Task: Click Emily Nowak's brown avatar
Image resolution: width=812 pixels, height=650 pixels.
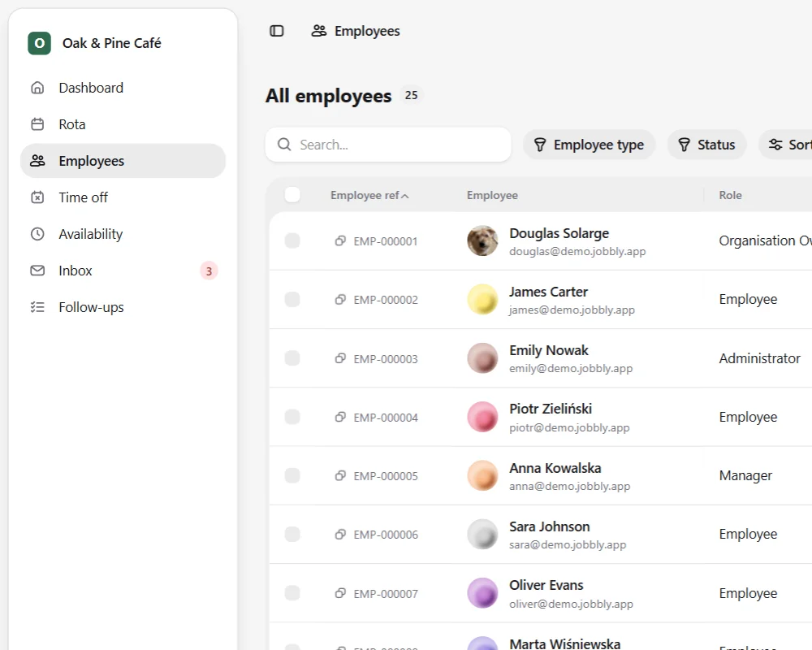Action: pyautogui.click(x=482, y=358)
